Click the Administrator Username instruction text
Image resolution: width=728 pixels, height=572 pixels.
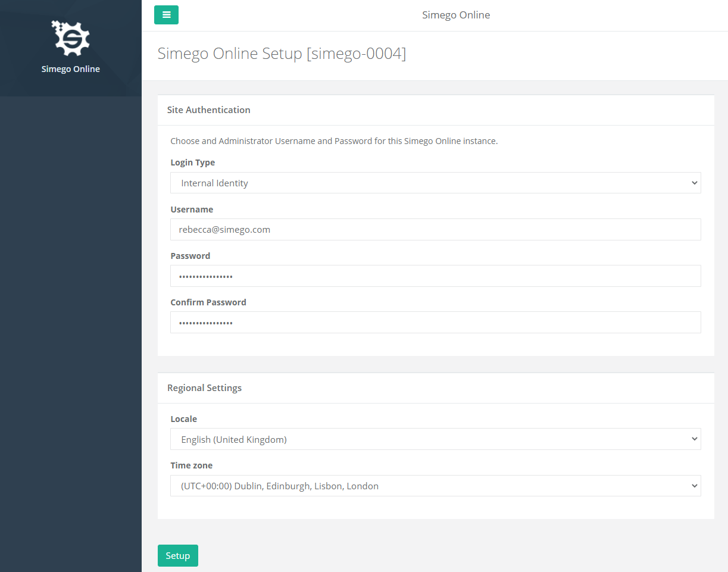[x=334, y=141]
